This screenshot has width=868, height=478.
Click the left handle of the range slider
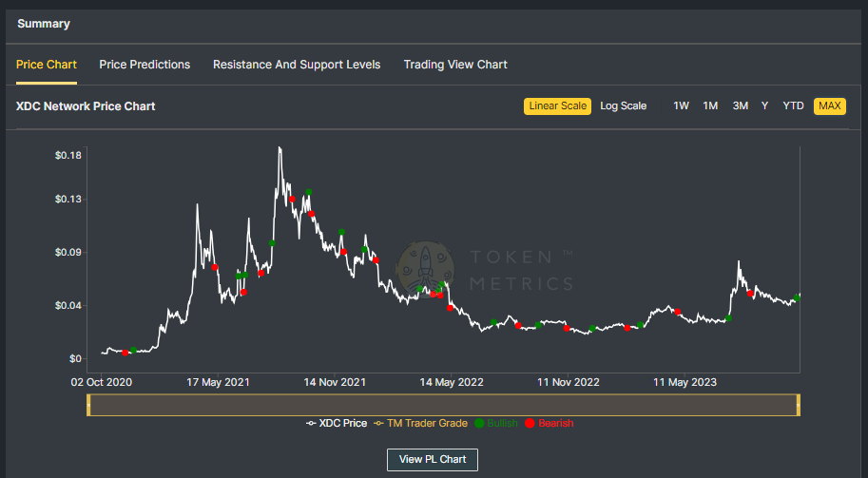coord(88,404)
